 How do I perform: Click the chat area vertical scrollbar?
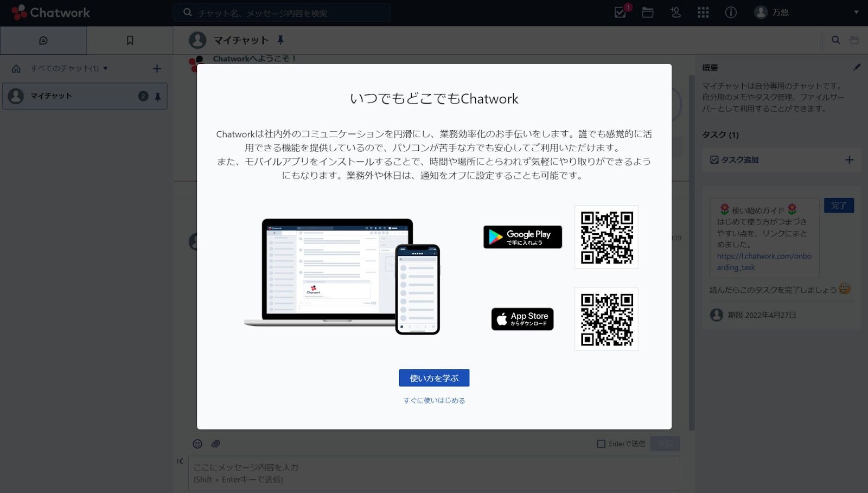(x=692, y=252)
